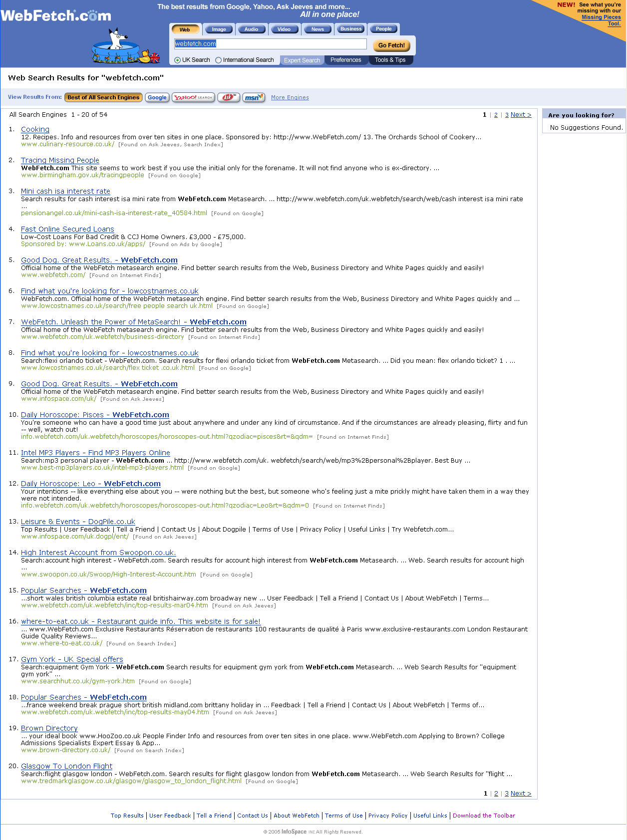
Task: Open Expert Search options
Action: coord(302,60)
